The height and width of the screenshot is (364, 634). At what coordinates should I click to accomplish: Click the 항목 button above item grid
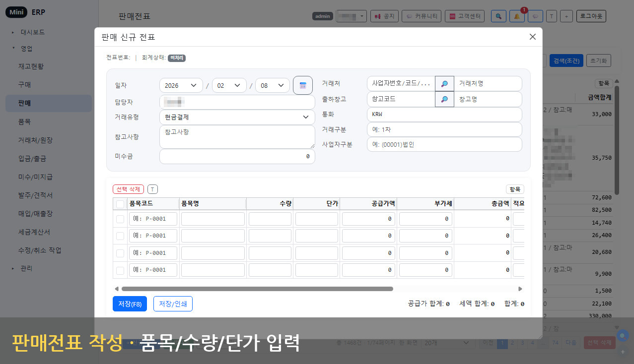515,189
